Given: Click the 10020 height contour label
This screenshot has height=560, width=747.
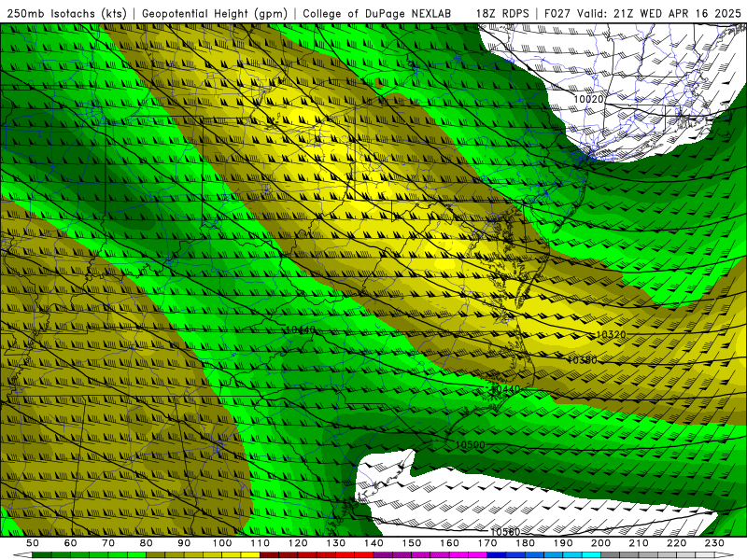Looking at the screenshot, I should click(x=589, y=99).
